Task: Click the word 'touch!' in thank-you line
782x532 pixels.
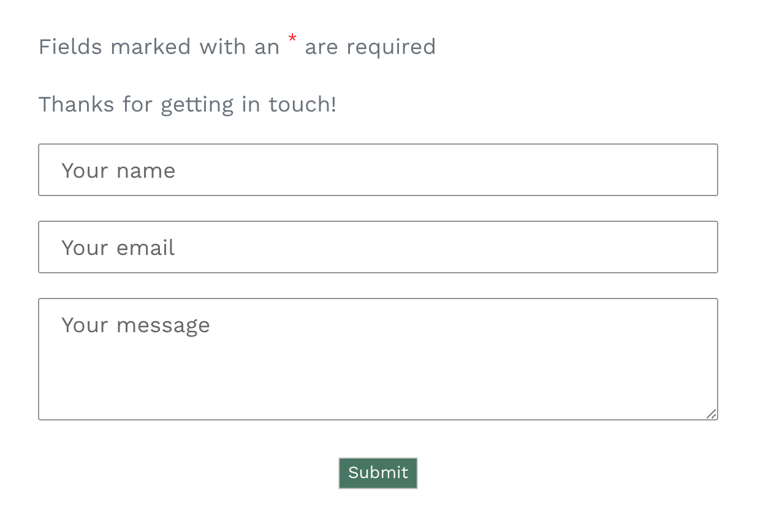Action: click(303, 104)
